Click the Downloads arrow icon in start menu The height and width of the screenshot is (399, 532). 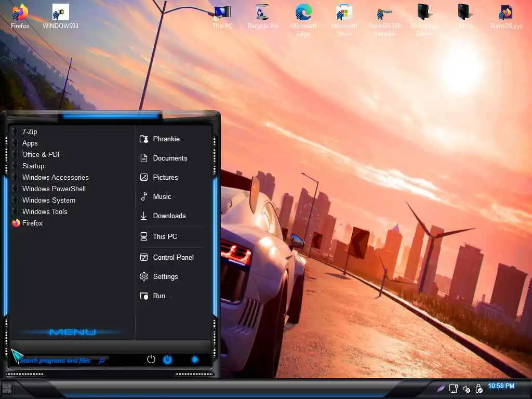pos(144,216)
